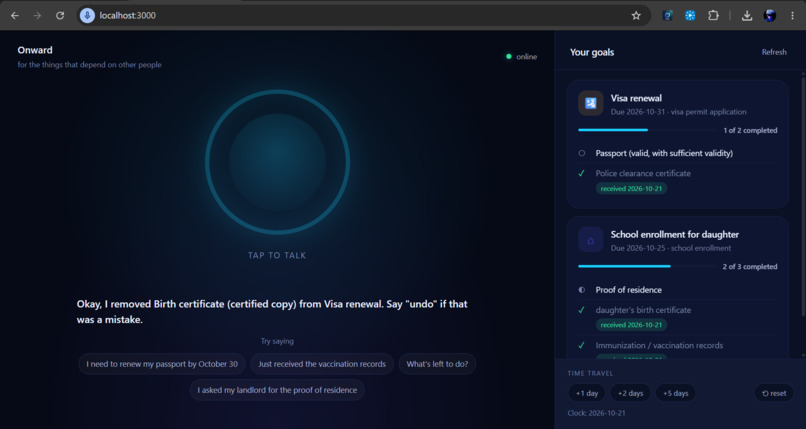Screen dimensions: 806x429
Task: Click 'Due 2026-10-25 - school enrollment'
Action: (x=671, y=248)
